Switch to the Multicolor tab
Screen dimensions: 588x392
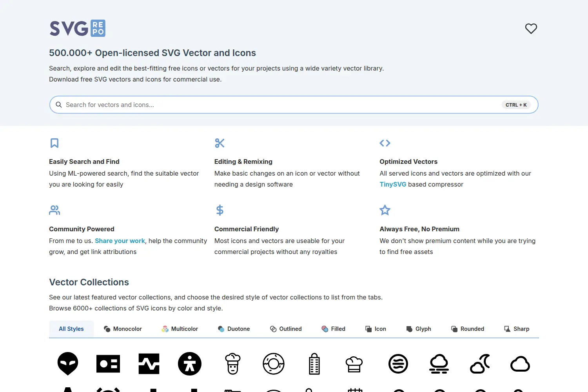pyautogui.click(x=180, y=329)
